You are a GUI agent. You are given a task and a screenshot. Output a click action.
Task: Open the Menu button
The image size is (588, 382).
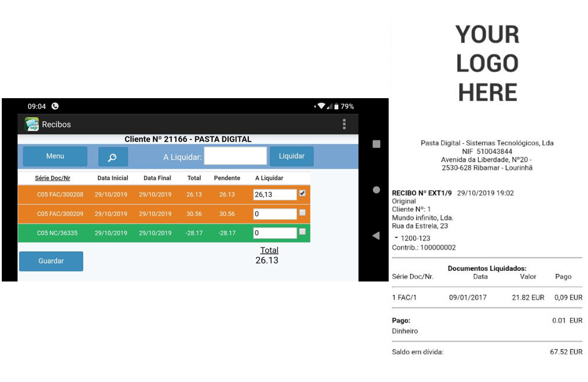pyautogui.click(x=55, y=156)
